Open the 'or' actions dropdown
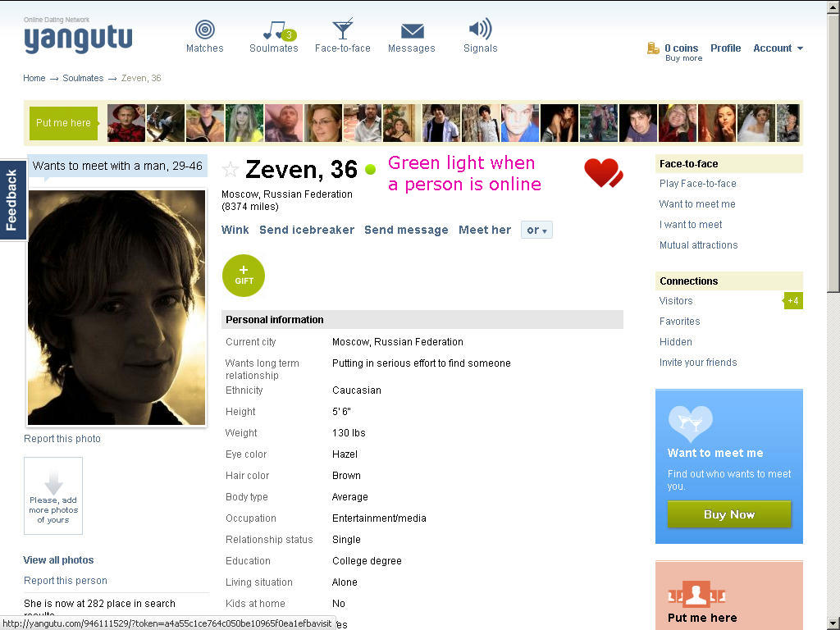The image size is (840, 630). (x=536, y=230)
